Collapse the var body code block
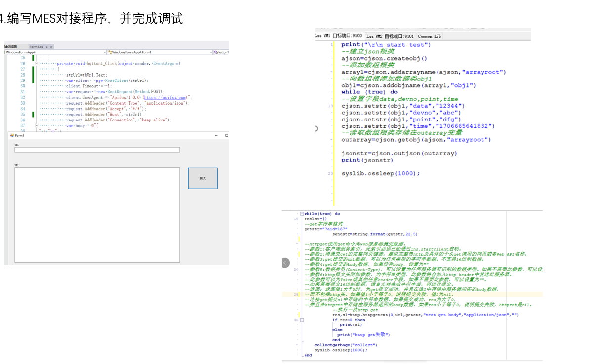Viewport: 613px width, 364px height. tap(37, 126)
